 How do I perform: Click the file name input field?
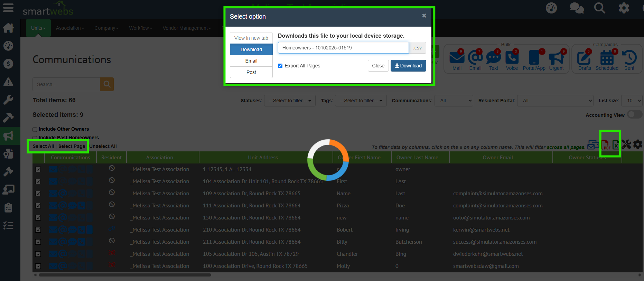[x=343, y=48]
